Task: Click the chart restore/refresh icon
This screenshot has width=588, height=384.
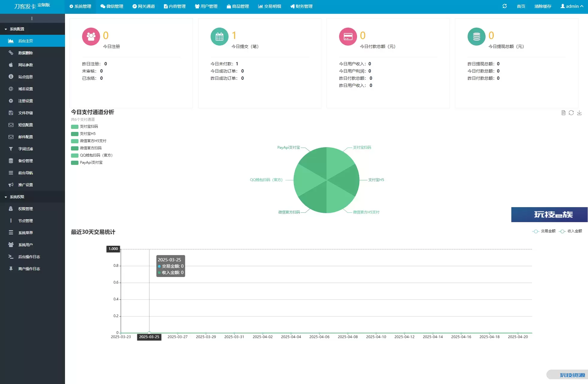Action: [x=571, y=113]
